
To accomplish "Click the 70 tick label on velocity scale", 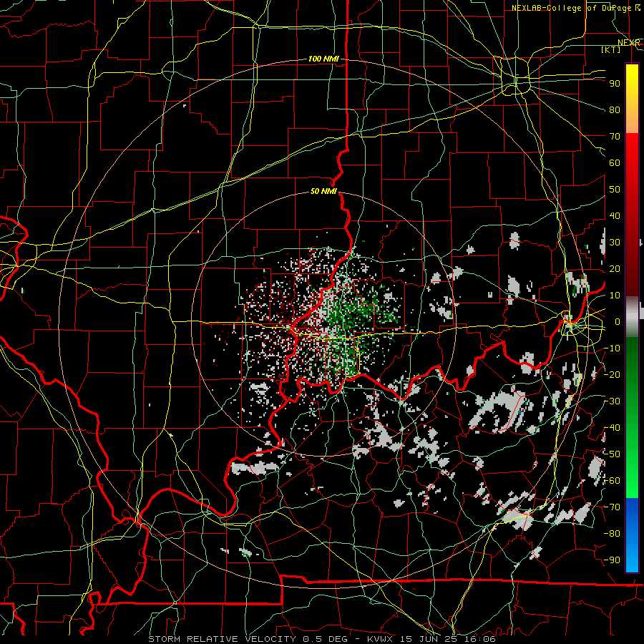I will [x=615, y=137].
